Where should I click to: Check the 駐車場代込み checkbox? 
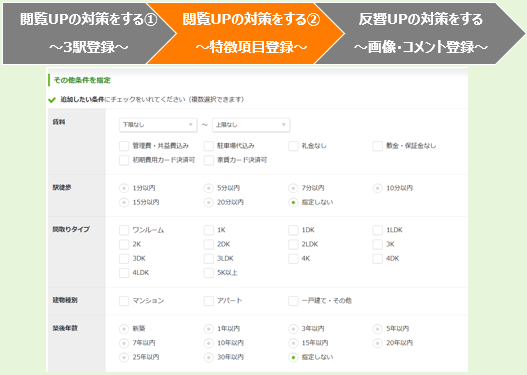coord(209,146)
